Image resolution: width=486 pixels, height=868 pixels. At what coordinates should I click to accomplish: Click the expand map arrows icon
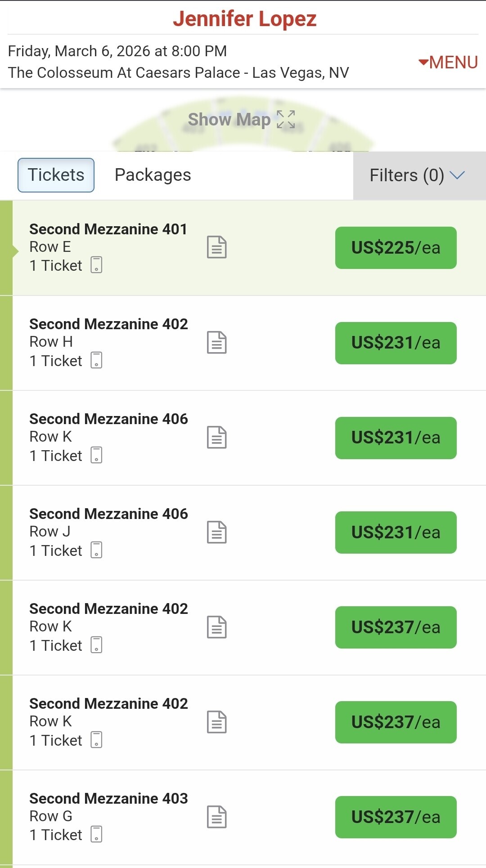pos(286,120)
